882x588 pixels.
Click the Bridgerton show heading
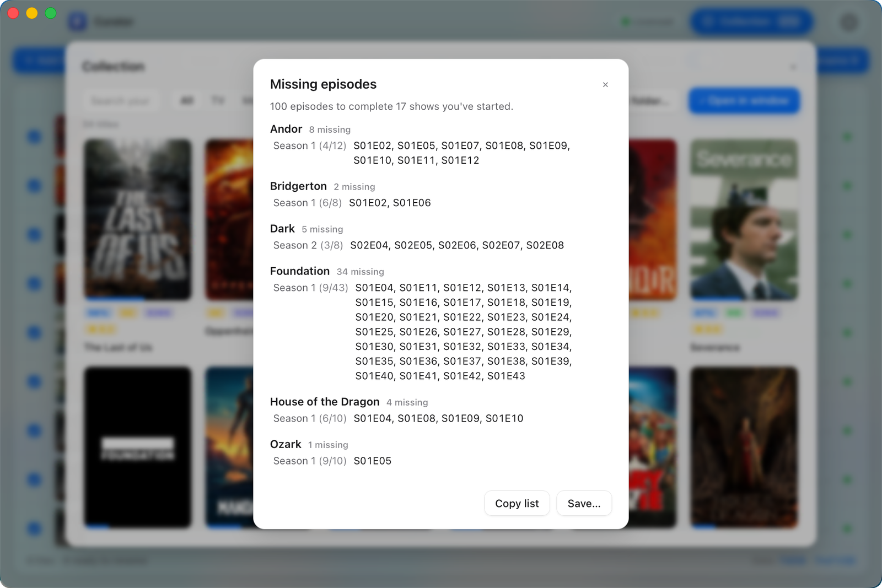[x=298, y=186]
